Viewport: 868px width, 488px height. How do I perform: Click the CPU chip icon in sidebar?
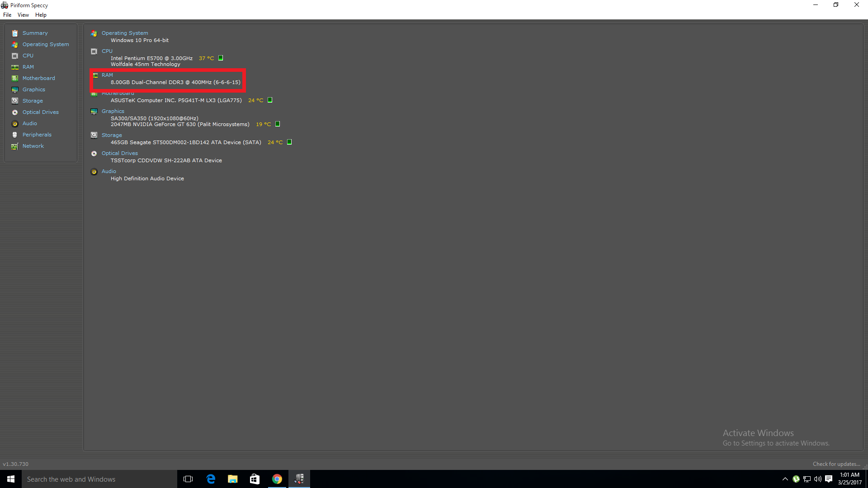click(x=15, y=56)
